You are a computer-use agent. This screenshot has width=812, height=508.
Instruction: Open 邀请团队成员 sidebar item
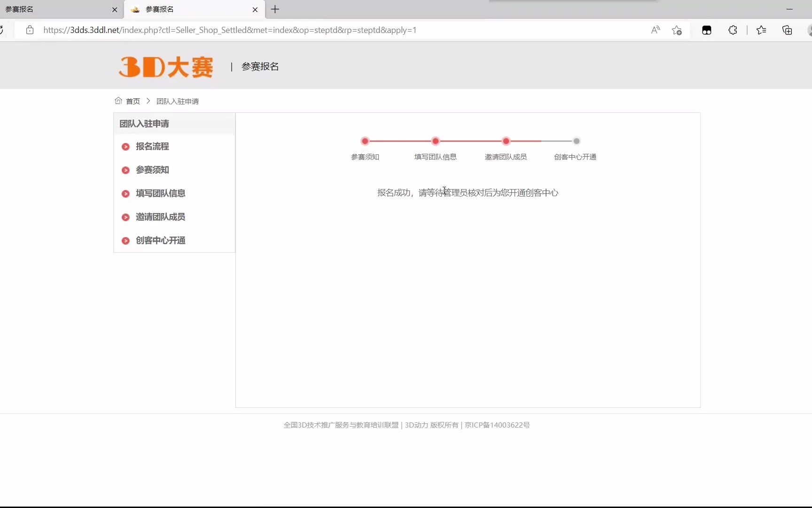(x=160, y=217)
